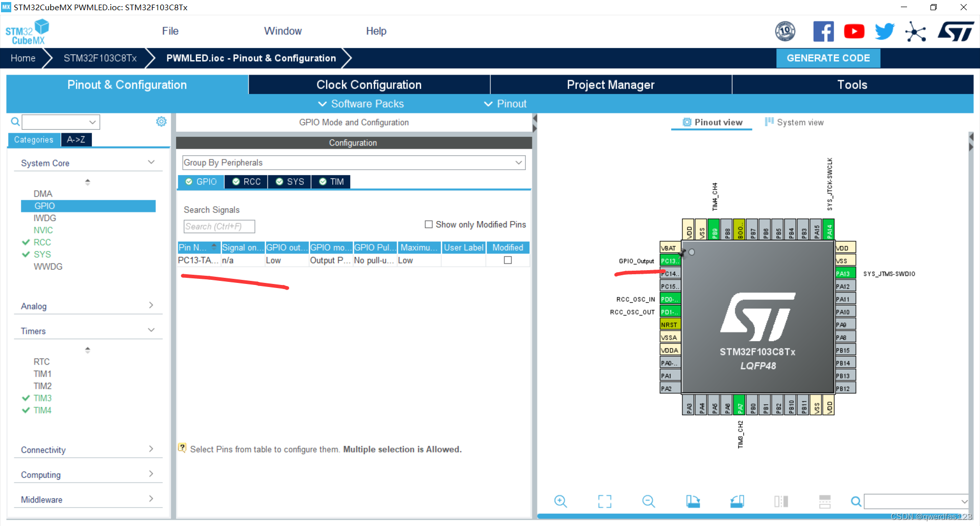The height and width of the screenshot is (526, 980).
Task: Select the PD0 RCC_OSC_IN pin
Action: 670,299
